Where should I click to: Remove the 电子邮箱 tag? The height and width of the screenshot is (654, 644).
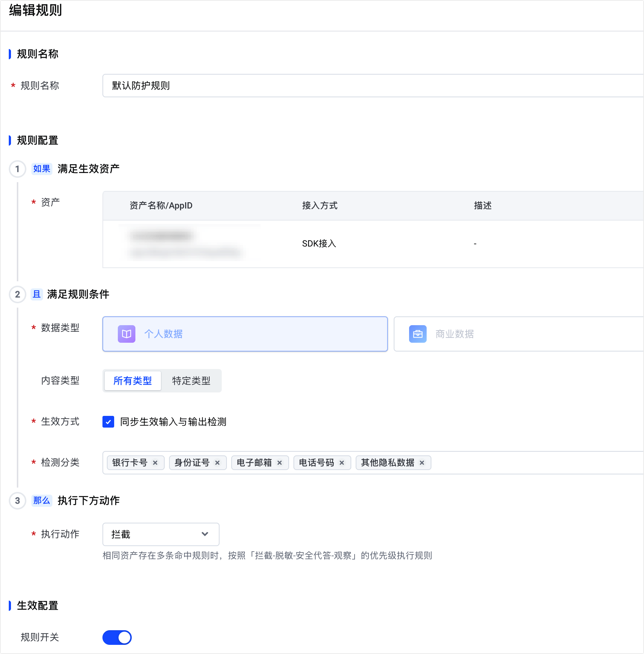point(280,463)
